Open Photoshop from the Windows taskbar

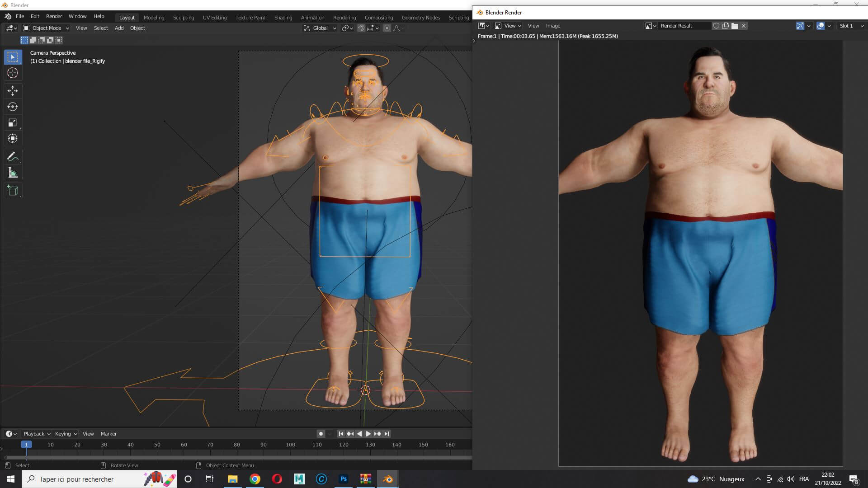tap(344, 479)
